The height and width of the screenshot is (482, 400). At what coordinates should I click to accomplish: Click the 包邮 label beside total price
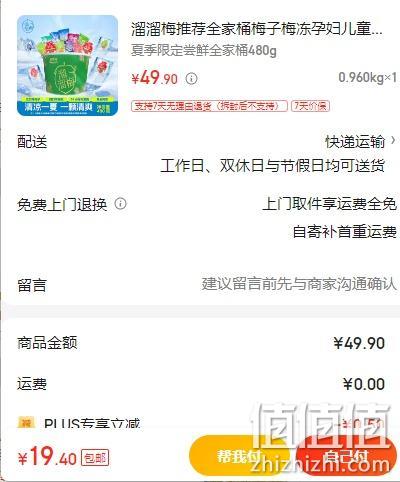pyautogui.click(x=95, y=458)
